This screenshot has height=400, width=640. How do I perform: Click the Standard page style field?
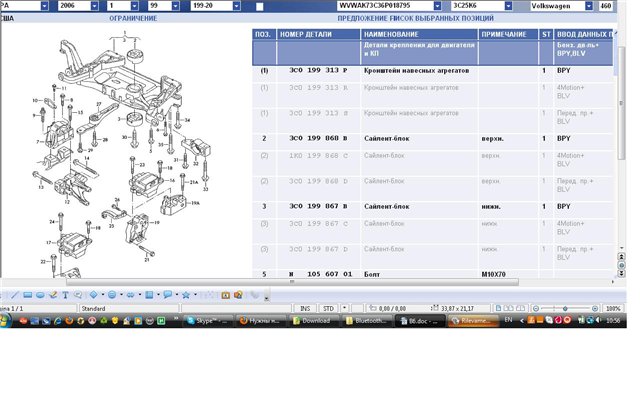pyautogui.click(x=129, y=309)
